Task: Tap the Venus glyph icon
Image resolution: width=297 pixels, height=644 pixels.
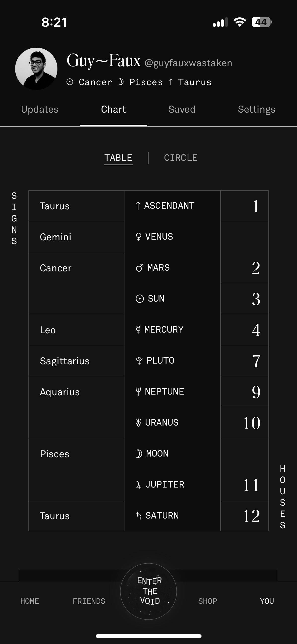Action: click(x=138, y=237)
